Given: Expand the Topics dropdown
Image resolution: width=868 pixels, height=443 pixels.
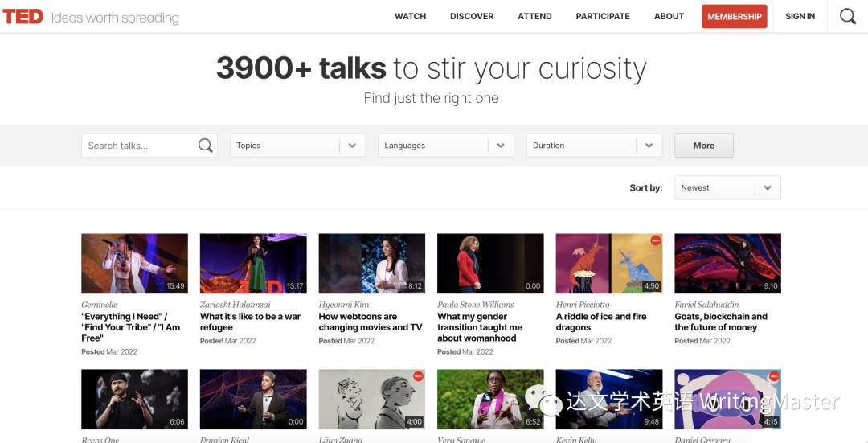Looking at the screenshot, I should click(298, 146).
